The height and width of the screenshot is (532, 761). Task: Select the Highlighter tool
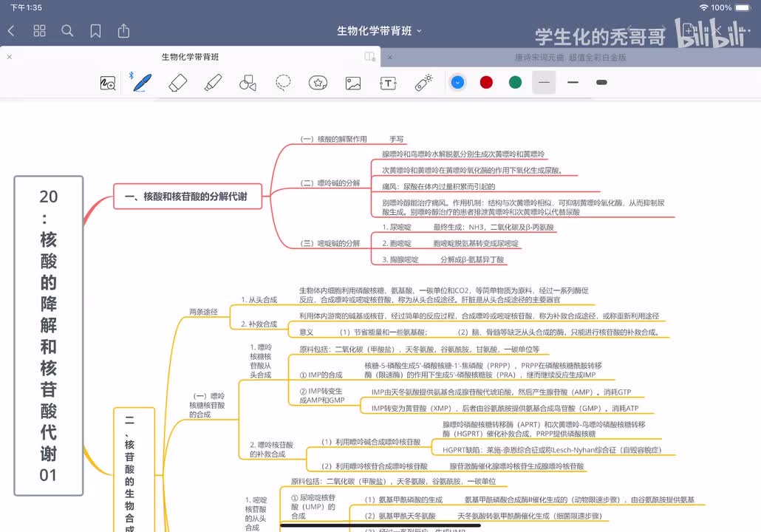coord(213,83)
